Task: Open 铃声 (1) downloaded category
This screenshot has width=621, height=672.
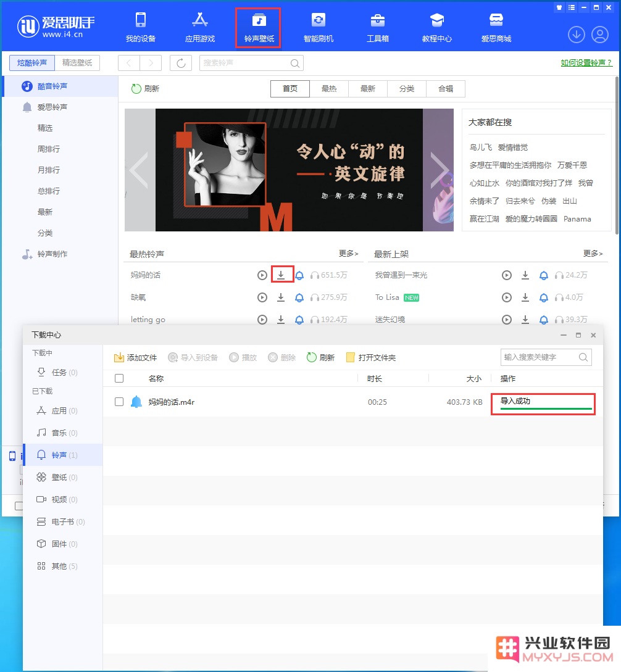Action: point(63,455)
